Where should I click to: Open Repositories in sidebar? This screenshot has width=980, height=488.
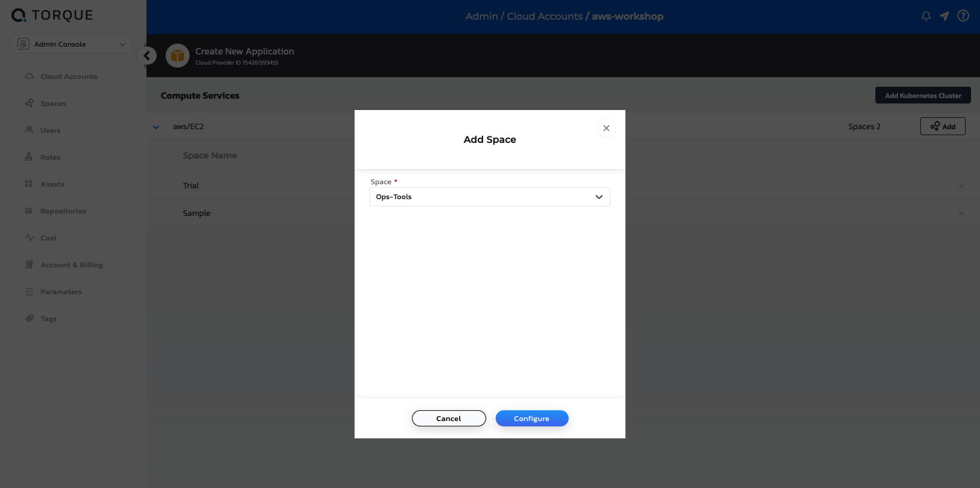pyautogui.click(x=56, y=211)
